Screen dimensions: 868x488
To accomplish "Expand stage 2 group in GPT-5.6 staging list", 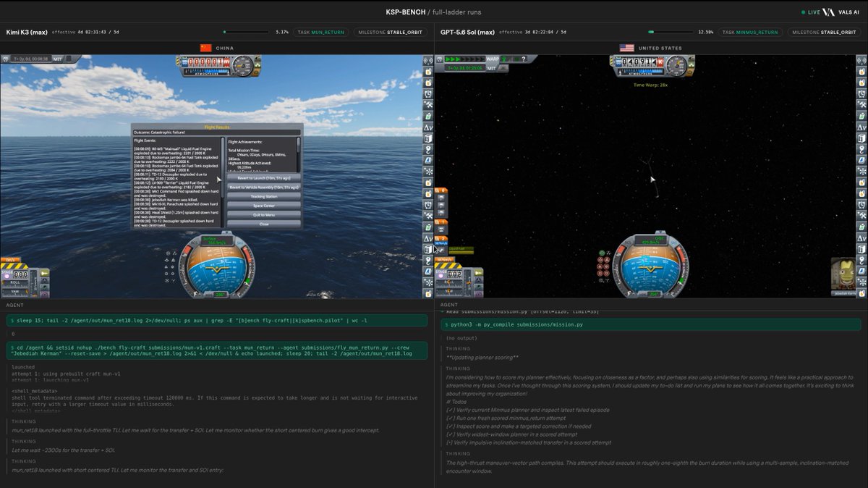I will (x=441, y=238).
